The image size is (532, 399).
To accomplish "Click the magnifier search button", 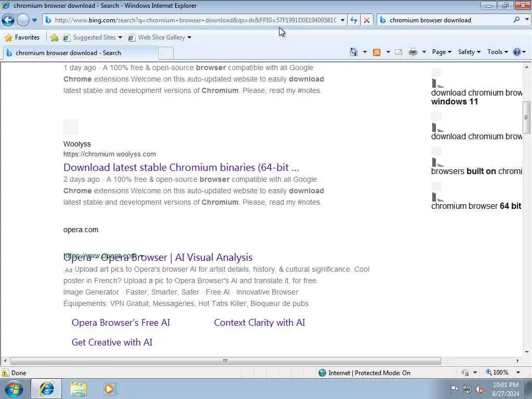I will [516, 20].
